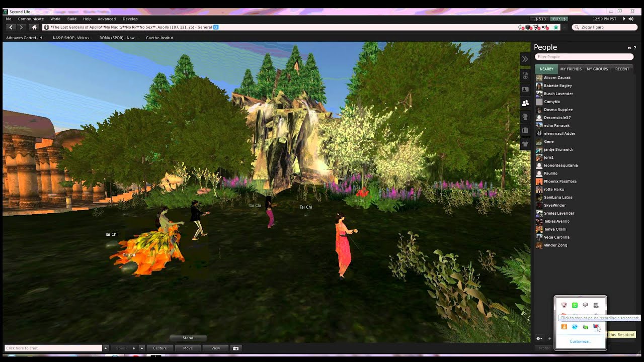
Task: Go back with the navigation back arrow
Action: point(11,27)
